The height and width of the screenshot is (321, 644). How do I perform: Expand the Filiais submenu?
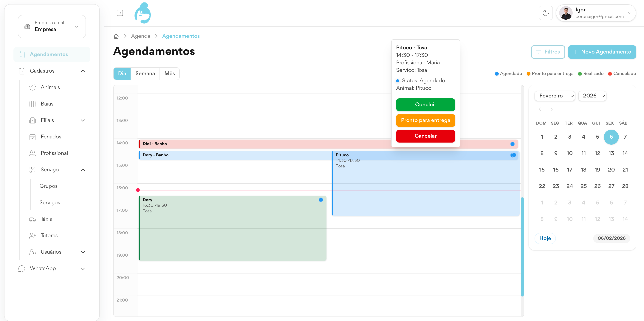click(x=83, y=120)
